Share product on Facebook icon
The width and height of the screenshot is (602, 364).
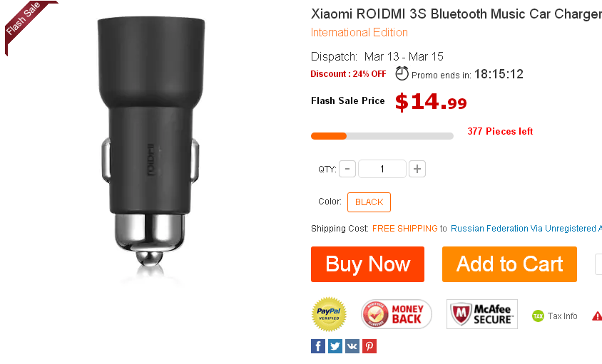click(318, 346)
